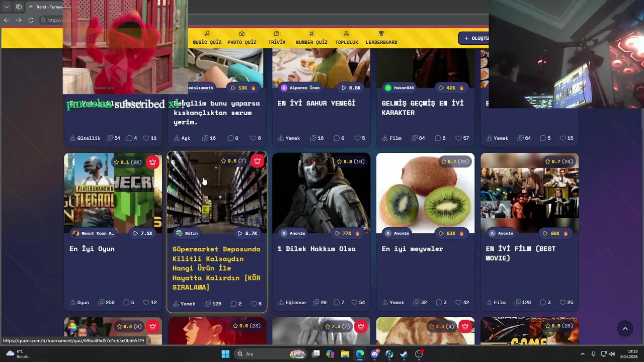644x362 pixels.
Task: Click the Güzellik category tag
Action: [85, 138]
